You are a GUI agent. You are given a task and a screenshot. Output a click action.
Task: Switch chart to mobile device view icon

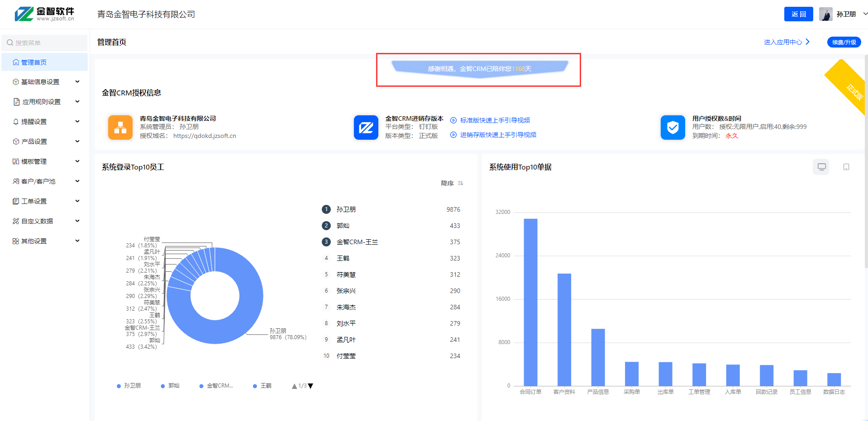point(846,167)
